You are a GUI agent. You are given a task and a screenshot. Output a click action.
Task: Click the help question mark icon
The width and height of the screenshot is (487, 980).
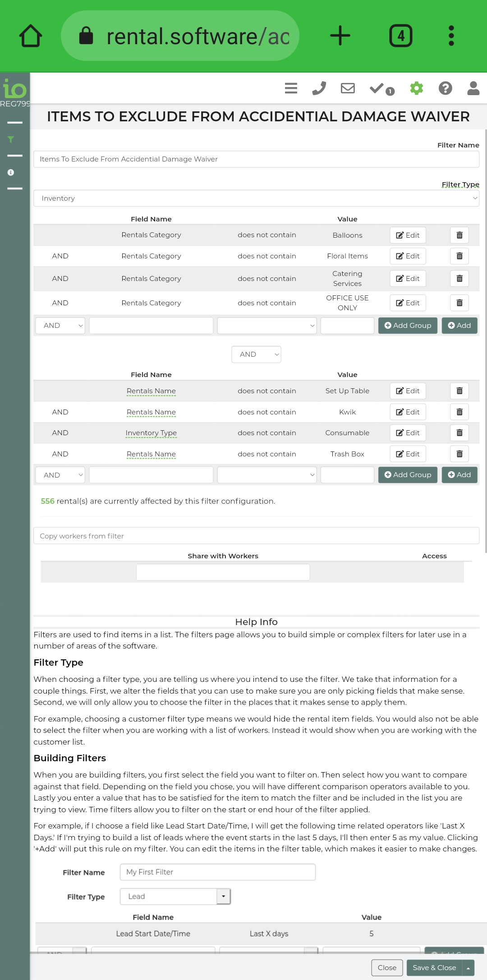click(445, 88)
